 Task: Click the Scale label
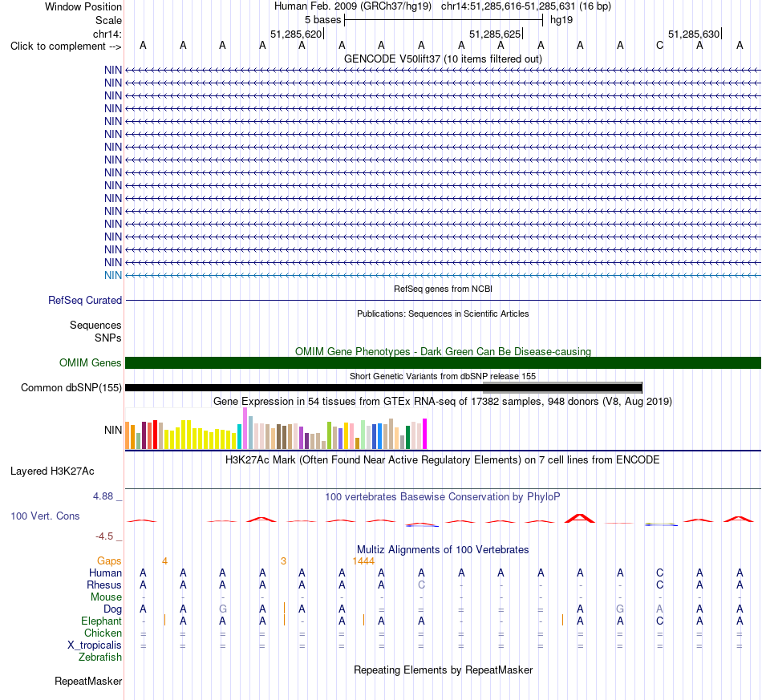pos(108,20)
